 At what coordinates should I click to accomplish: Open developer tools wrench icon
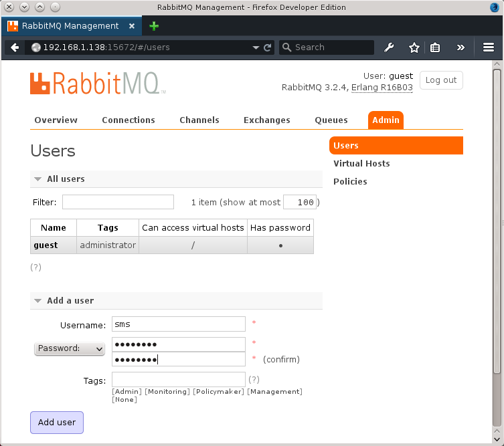pos(390,47)
